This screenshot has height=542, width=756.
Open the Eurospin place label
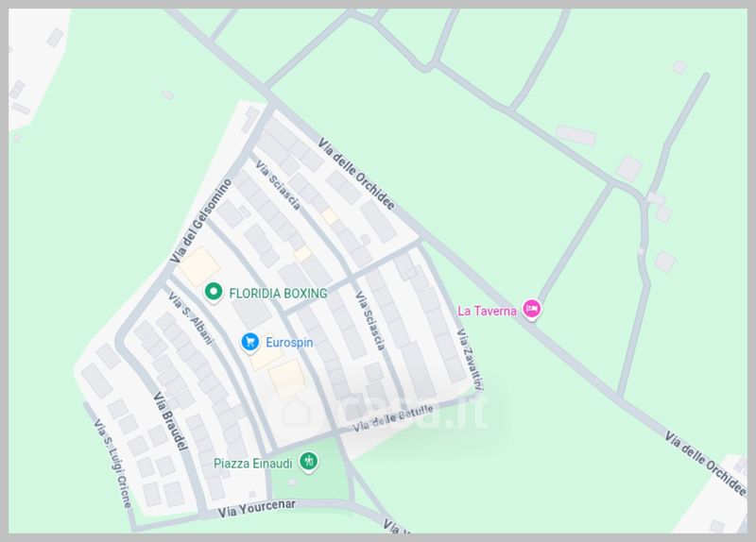(289, 343)
